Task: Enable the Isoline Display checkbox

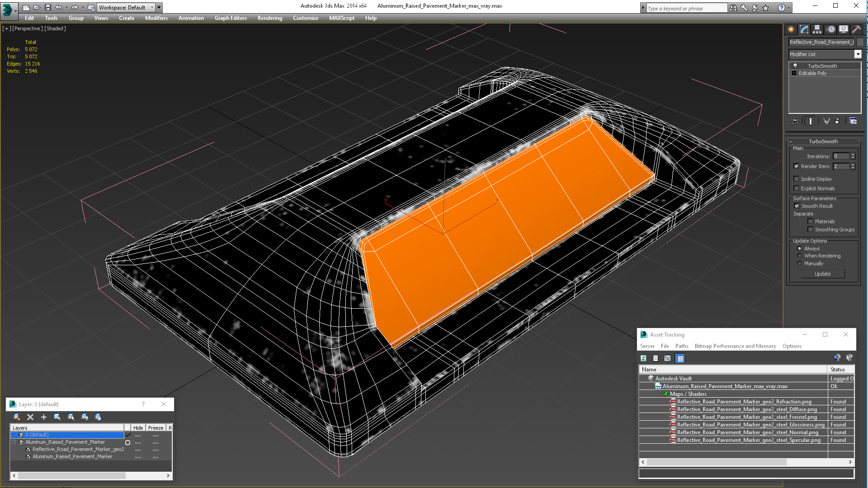Action: click(797, 179)
